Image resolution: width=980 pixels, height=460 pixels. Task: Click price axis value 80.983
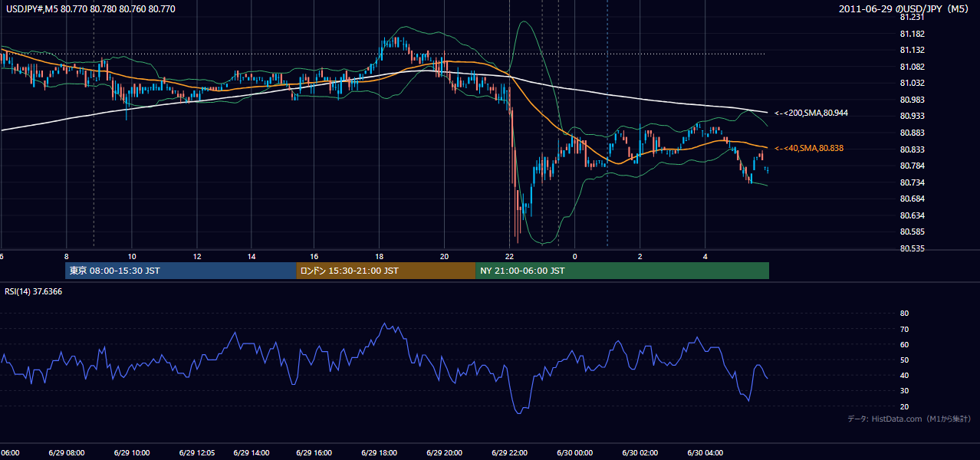click(x=912, y=100)
